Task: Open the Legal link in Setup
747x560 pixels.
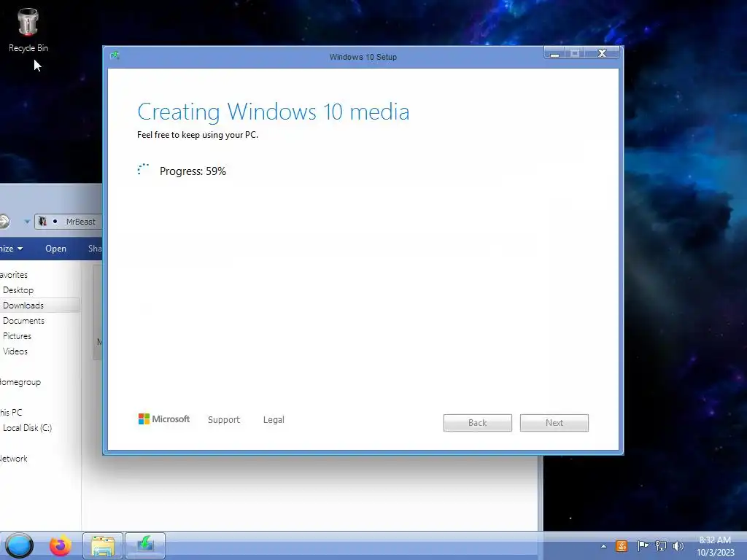Action: pyautogui.click(x=274, y=419)
